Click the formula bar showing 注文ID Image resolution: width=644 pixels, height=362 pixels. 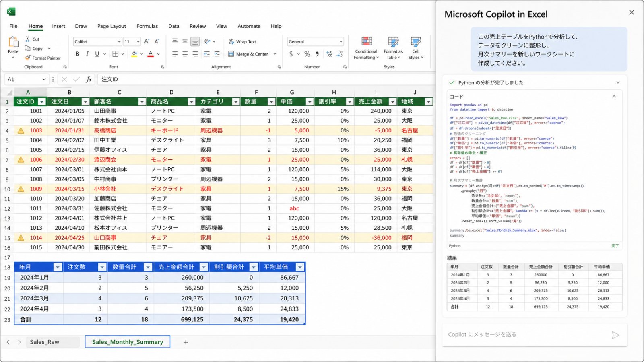(266, 79)
